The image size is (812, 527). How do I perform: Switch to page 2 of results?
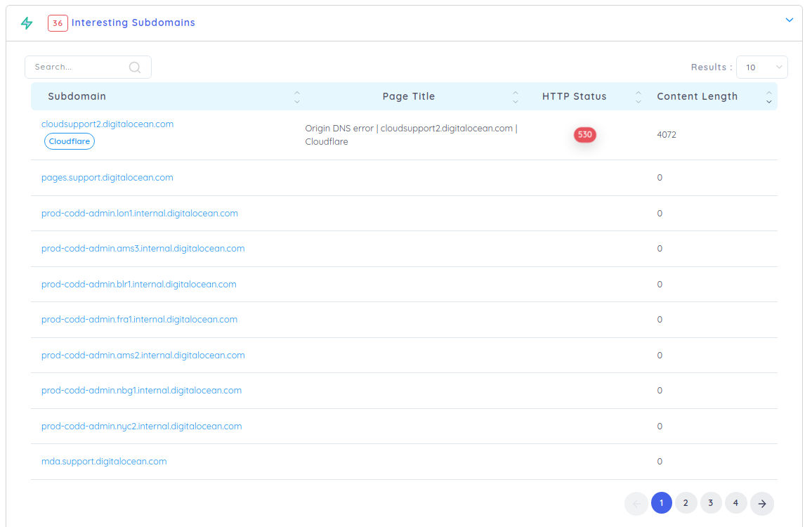click(x=686, y=503)
